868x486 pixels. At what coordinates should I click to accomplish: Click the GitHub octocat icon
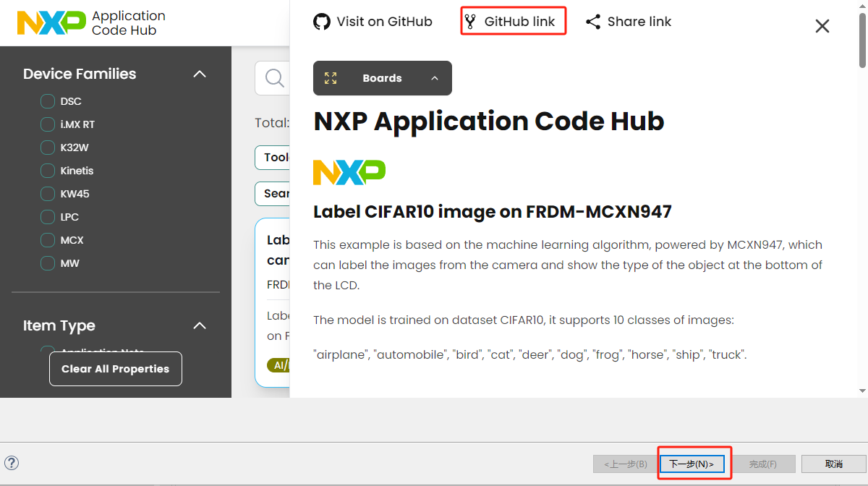point(322,22)
